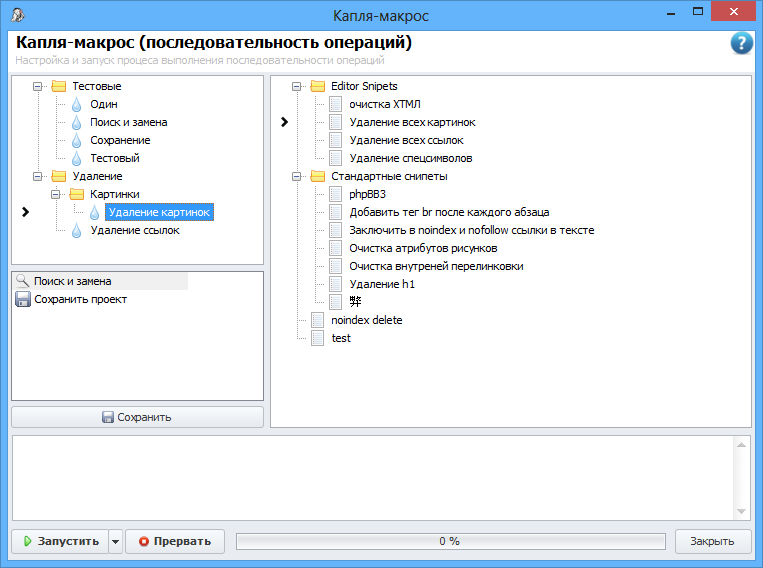
Task: Click the folder icon for Editor Snipets
Action: click(318, 86)
